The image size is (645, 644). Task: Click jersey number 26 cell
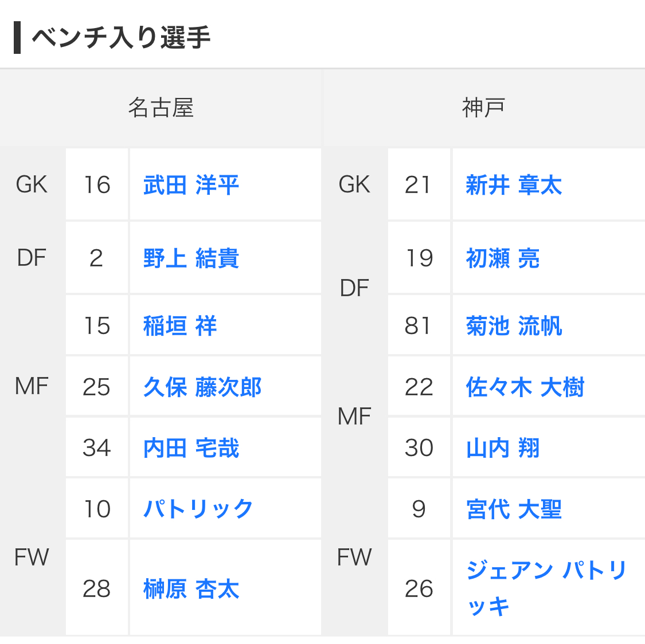pos(419,589)
